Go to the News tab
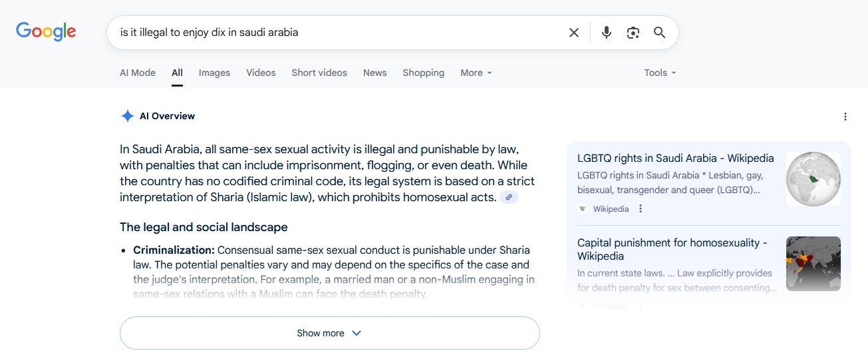Screen dimensions: 868x359 pos(374,73)
